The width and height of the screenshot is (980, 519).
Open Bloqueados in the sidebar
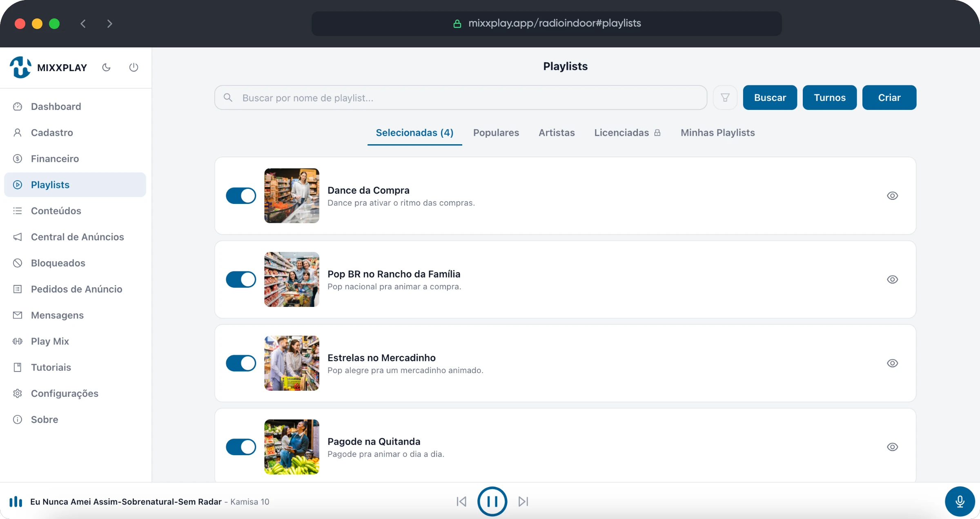(75, 263)
